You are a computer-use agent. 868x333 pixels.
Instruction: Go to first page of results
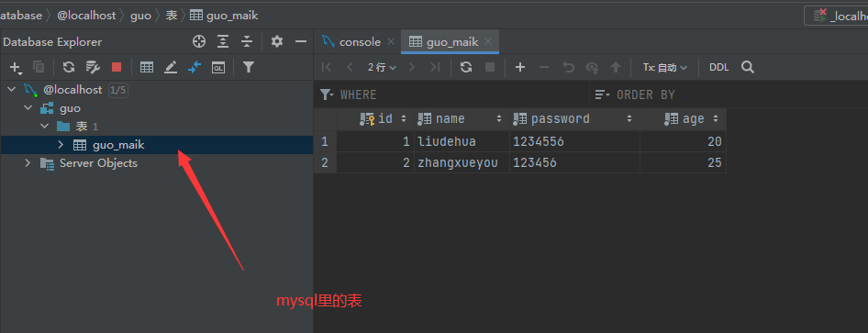pos(326,68)
